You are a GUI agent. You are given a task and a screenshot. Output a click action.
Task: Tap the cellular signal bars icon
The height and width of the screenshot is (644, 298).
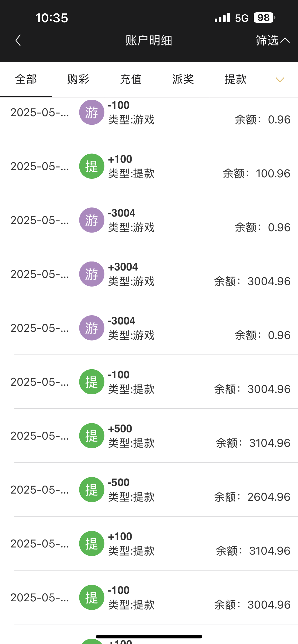[222, 18]
